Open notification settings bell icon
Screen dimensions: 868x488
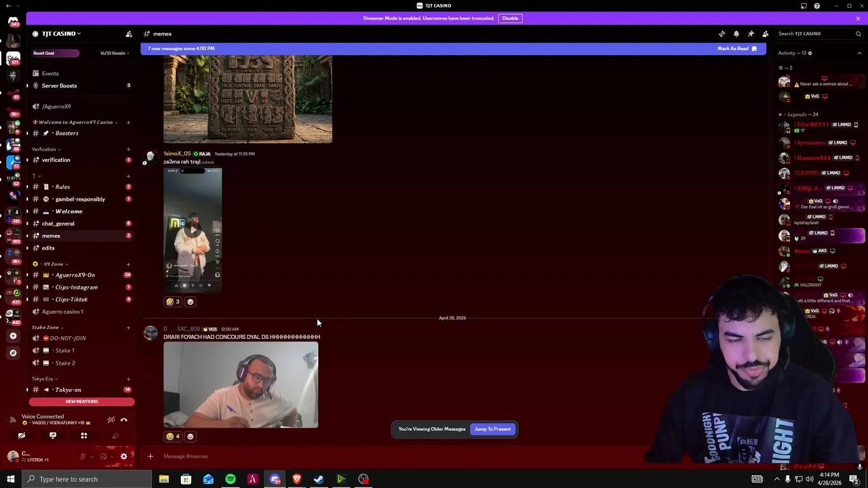pyautogui.click(x=736, y=33)
